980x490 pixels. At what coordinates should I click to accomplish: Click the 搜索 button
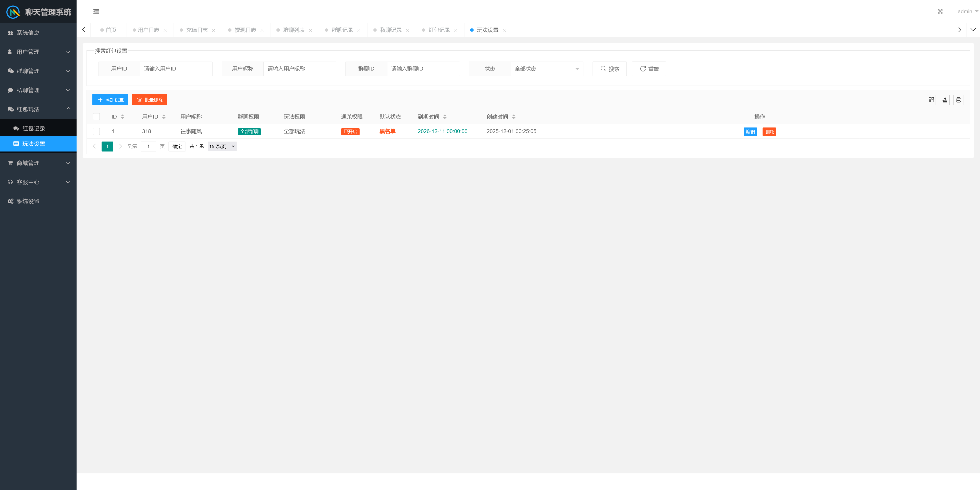[609, 69]
